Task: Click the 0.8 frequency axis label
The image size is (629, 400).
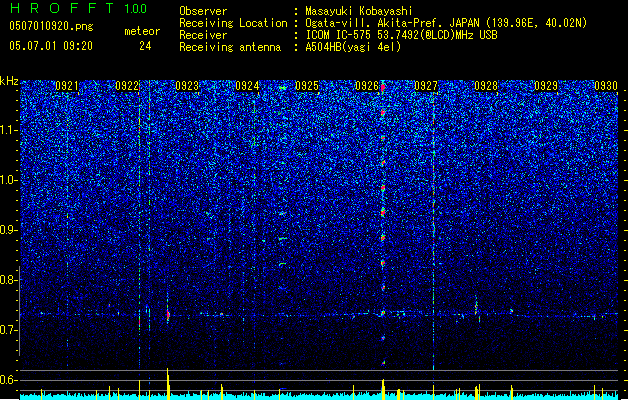Action: [8, 280]
